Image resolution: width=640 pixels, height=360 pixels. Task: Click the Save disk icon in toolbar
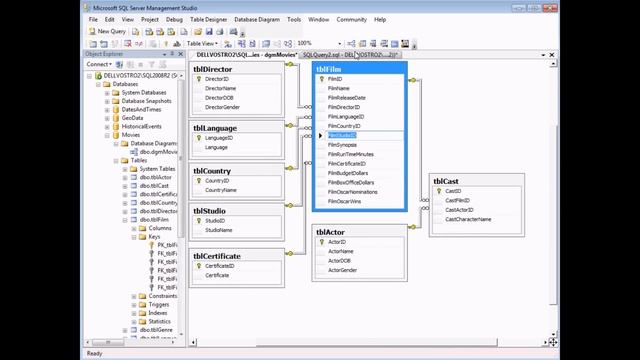click(209, 31)
